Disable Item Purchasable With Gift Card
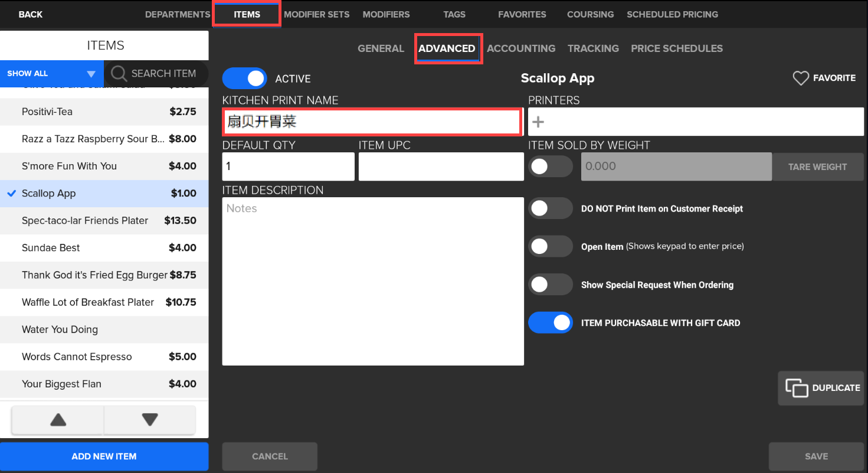Viewport: 868px width, 473px height. pyautogui.click(x=550, y=323)
